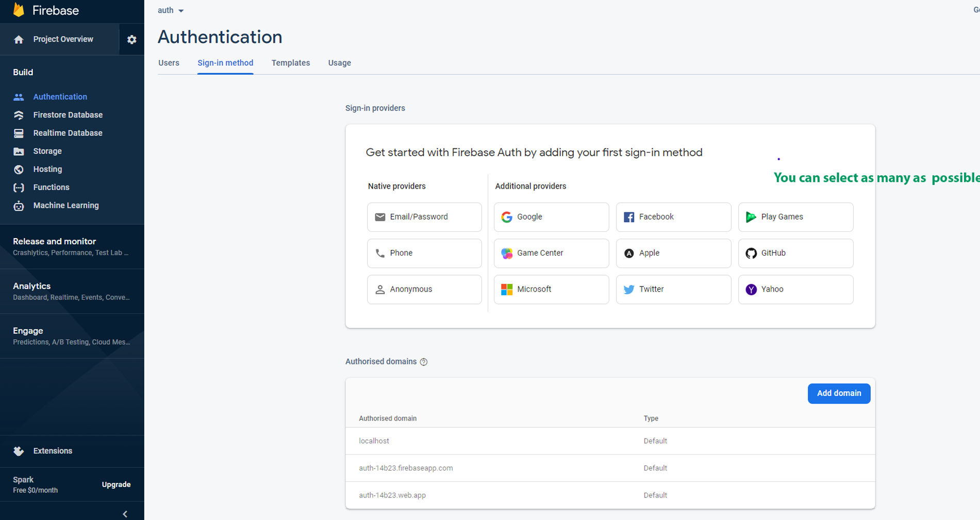Image resolution: width=980 pixels, height=520 pixels.
Task: Select the Email/Password provider
Action: [x=424, y=217]
